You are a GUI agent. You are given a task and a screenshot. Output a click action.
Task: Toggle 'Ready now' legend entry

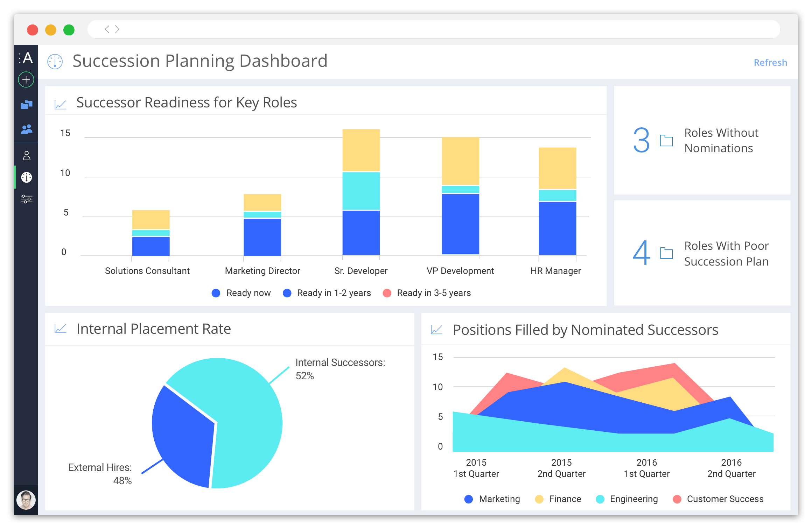pos(241,293)
